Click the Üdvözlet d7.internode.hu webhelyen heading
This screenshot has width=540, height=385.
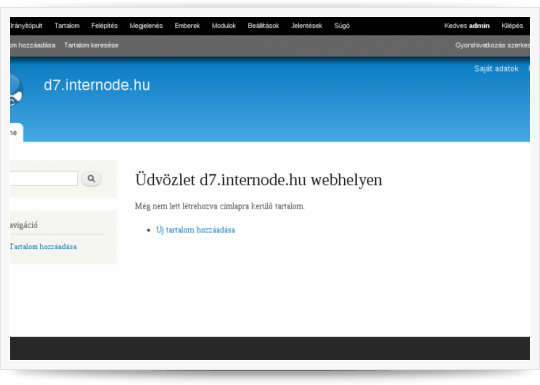click(259, 180)
